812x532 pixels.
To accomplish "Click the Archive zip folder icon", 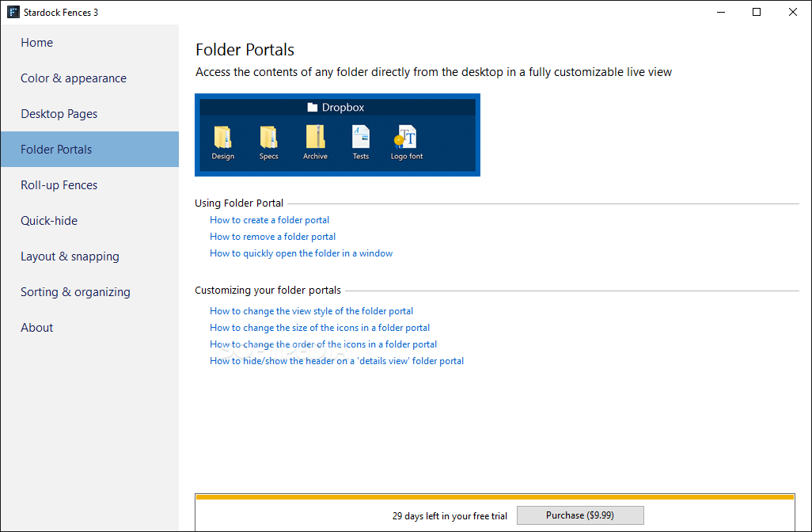I will click(315, 137).
